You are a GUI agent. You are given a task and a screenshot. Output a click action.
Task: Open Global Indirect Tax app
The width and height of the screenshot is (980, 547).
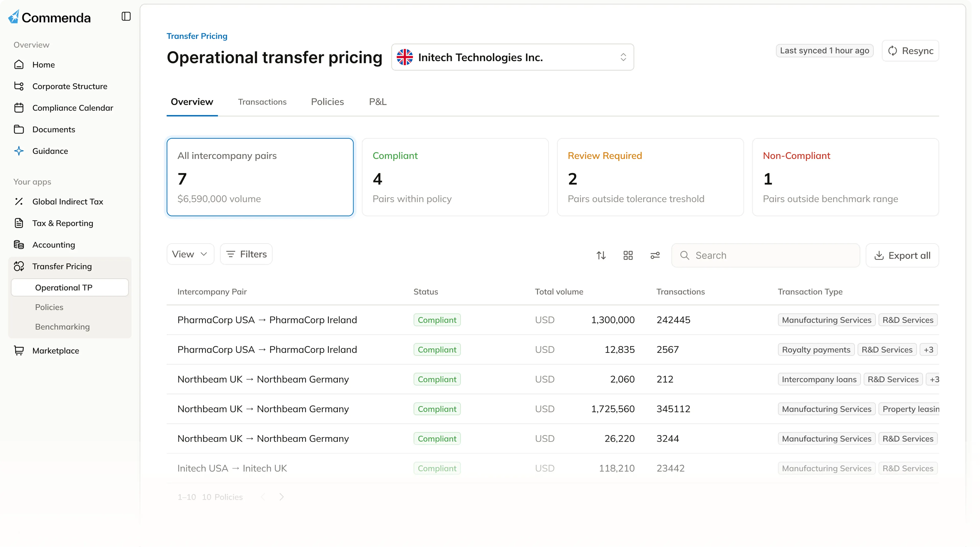[x=68, y=202]
